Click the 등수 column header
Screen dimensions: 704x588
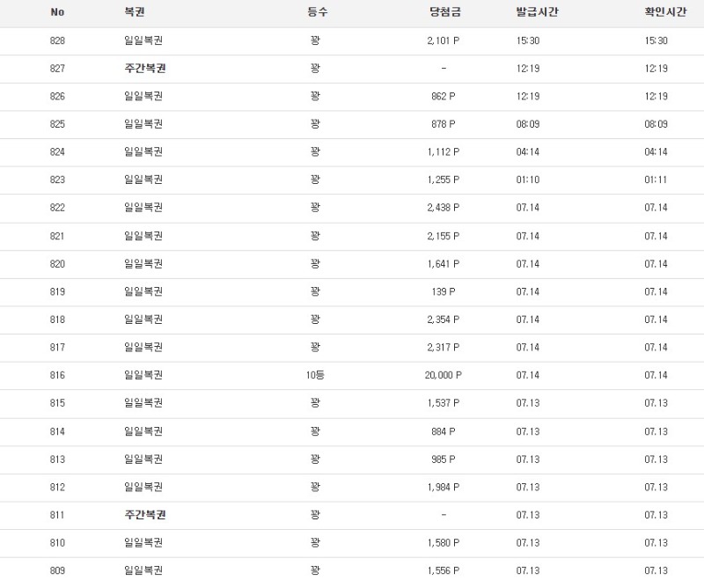[x=315, y=12]
